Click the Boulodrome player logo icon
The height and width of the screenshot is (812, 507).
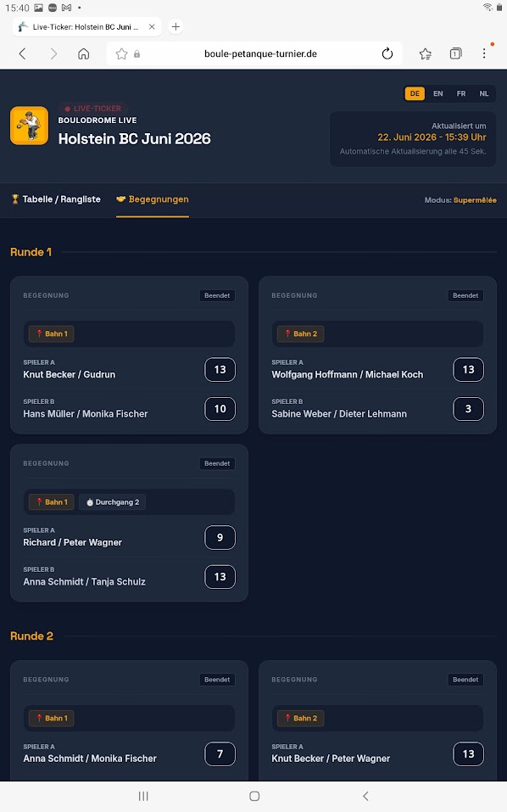click(30, 126)
